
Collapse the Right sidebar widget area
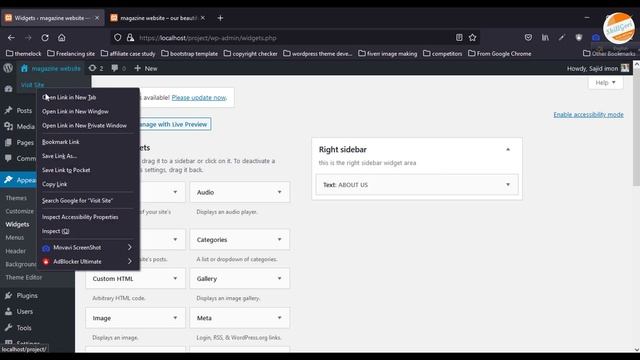pyautogui.click(x=508, y=150)
